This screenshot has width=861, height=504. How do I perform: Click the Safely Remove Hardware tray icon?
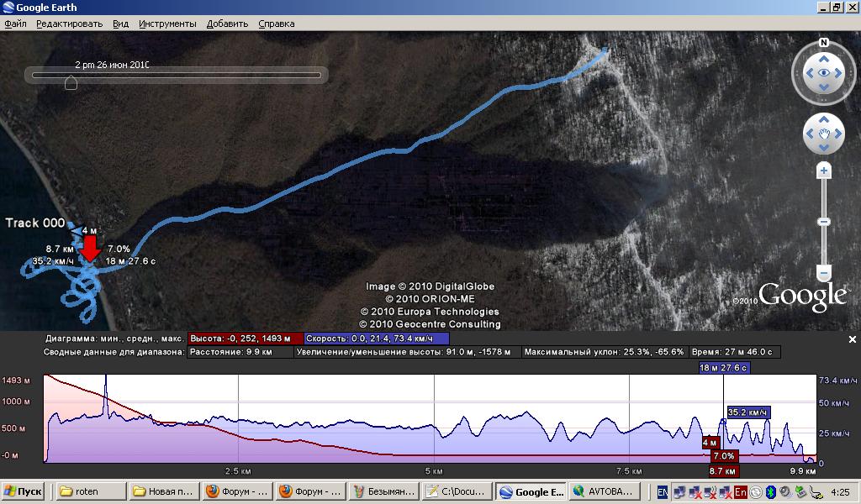coord(800,492)
